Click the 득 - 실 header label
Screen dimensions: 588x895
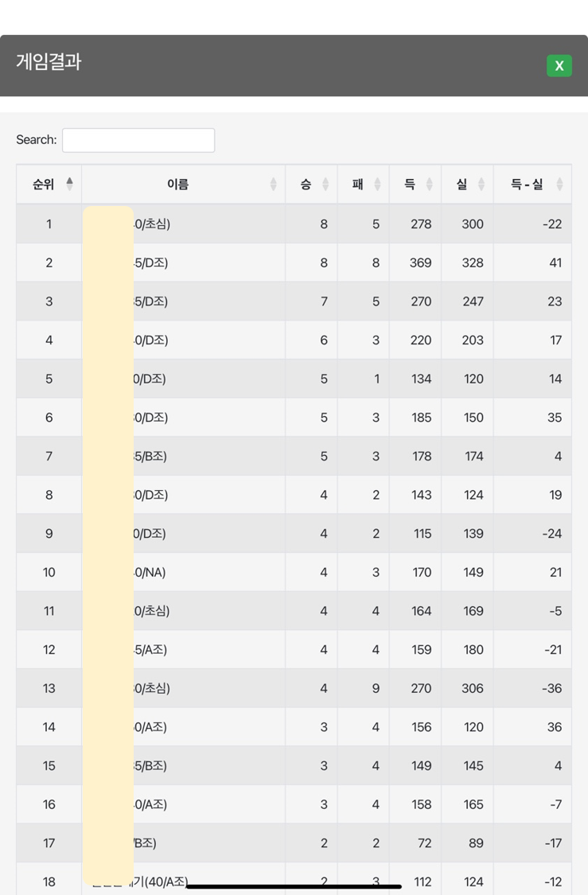pyautogui.click(x=527, y=184)
